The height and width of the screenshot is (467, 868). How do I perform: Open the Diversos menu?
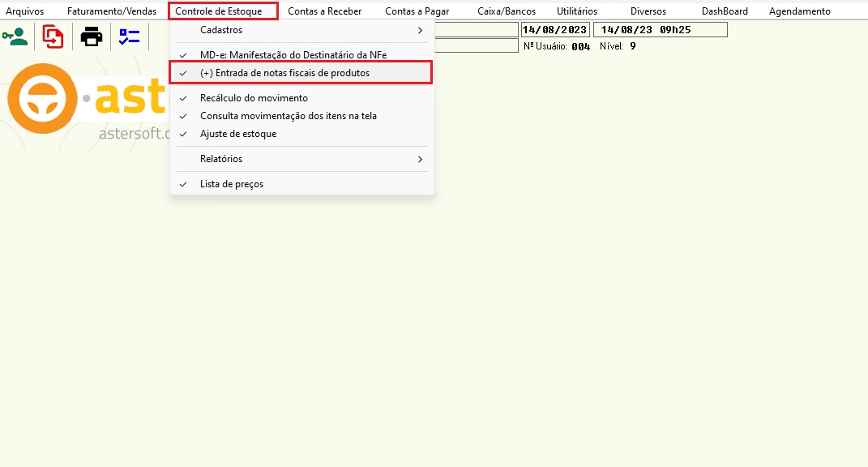click(648, 11)
